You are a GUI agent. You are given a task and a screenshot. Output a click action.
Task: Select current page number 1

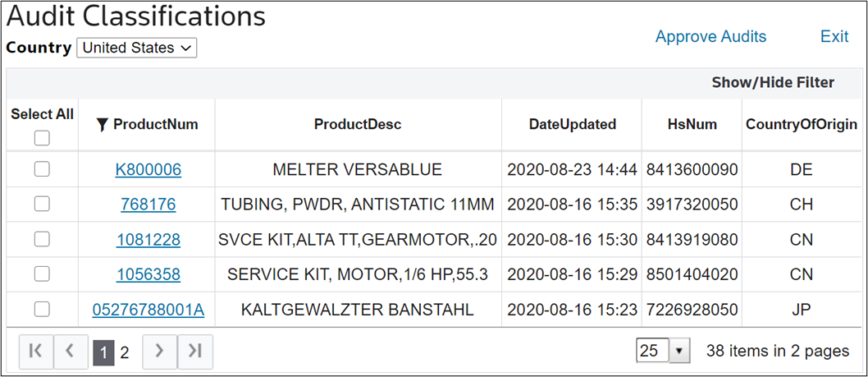click(103, 352)
